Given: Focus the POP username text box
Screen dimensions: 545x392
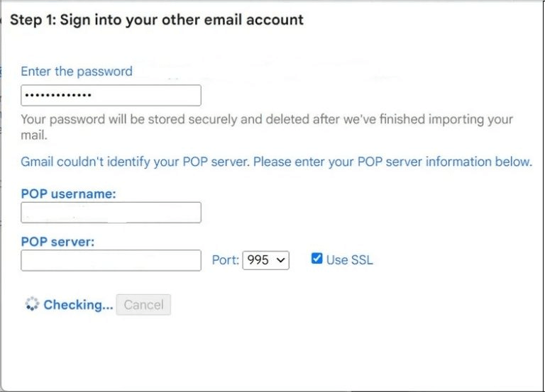Looking at the screenshot, I should pyautogui.click(x=111, y=213).
